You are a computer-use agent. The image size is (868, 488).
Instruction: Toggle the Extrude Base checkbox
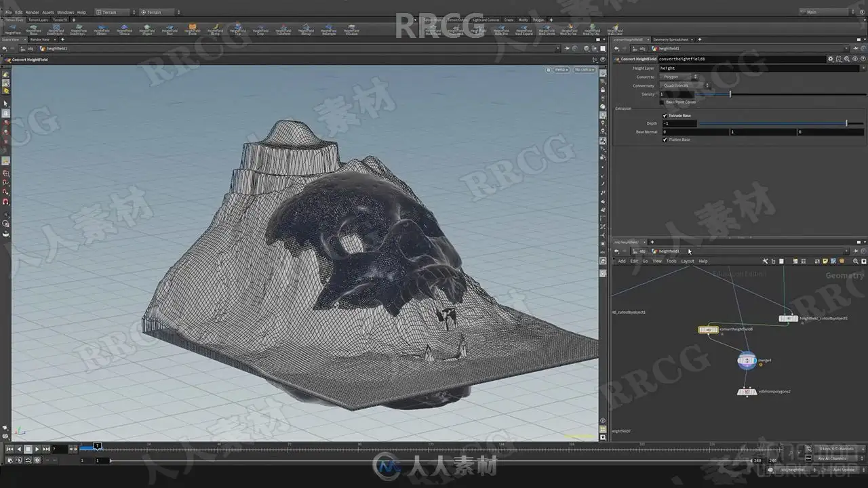coord(665,116)
